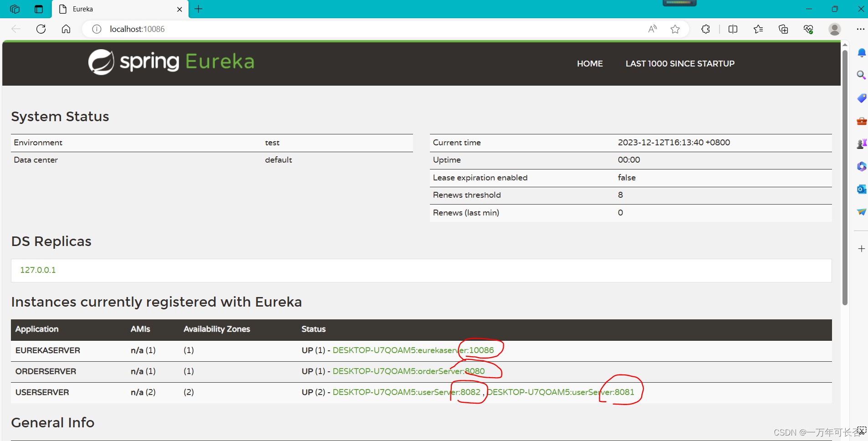Open Split screen view
The image size is (868, 441).
[733, 29]
